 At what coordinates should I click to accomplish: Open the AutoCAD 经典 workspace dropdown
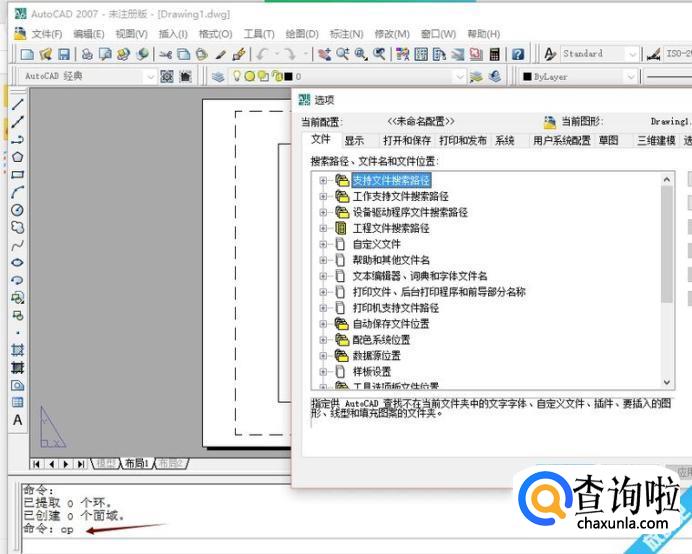[x=150, y=77]
